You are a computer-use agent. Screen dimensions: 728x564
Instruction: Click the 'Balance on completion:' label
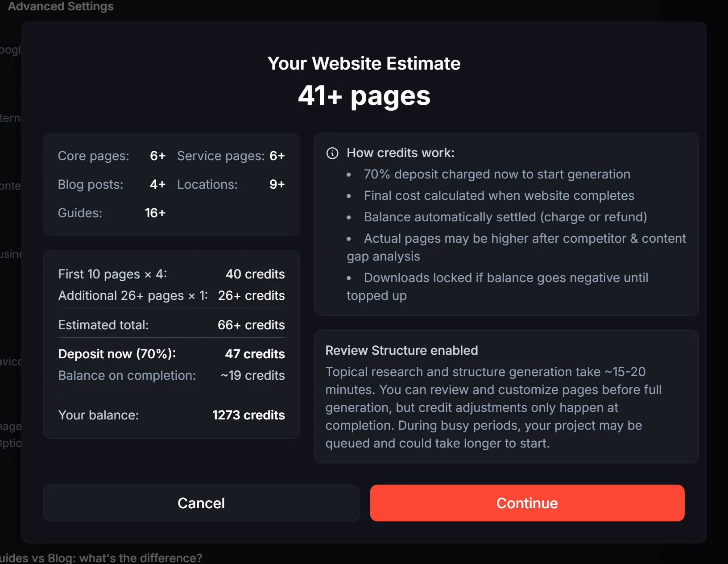point(127,375)
